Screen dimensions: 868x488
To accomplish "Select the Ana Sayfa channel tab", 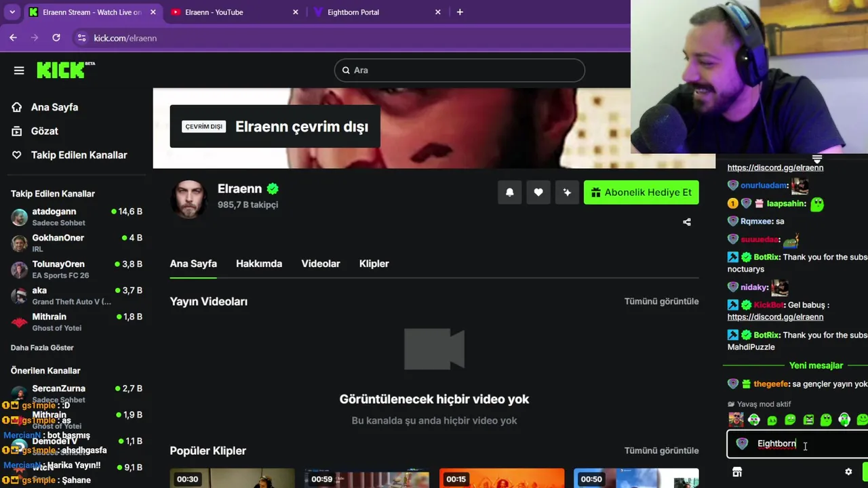I will coord(193,264).
